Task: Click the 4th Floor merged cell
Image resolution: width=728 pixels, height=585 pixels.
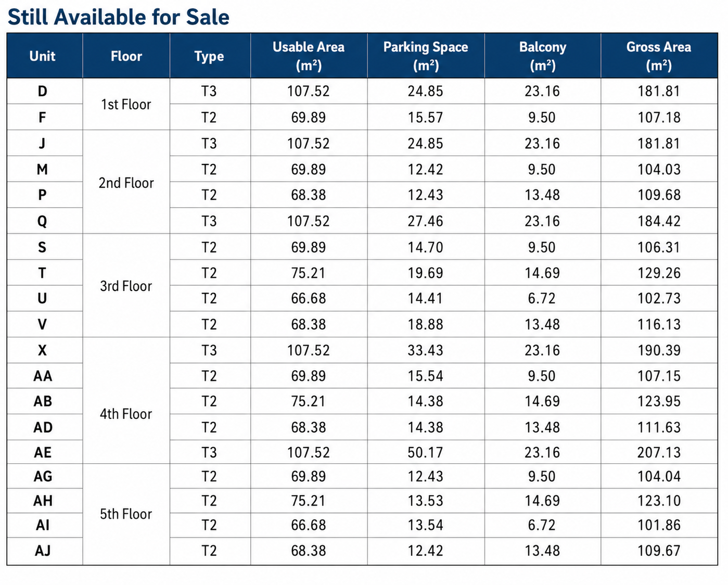Action: (x=126, y=414)
